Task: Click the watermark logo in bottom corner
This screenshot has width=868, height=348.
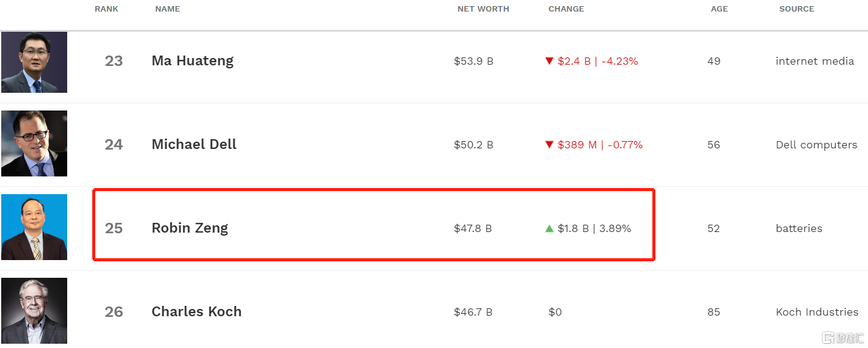Action: coord(843,338)
